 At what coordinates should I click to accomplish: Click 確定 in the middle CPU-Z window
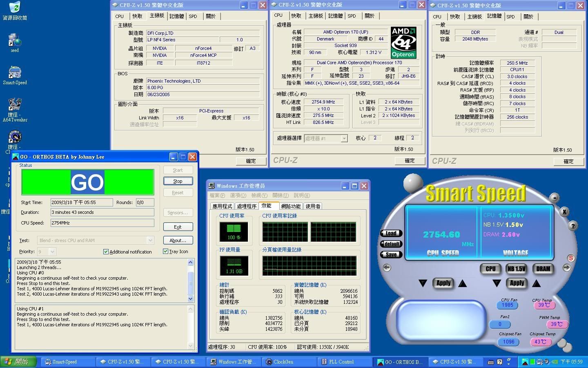pos(410,161)
